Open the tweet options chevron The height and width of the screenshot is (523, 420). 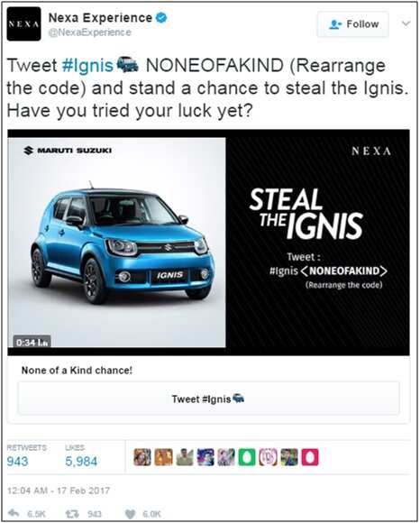(x=406, y=23)
